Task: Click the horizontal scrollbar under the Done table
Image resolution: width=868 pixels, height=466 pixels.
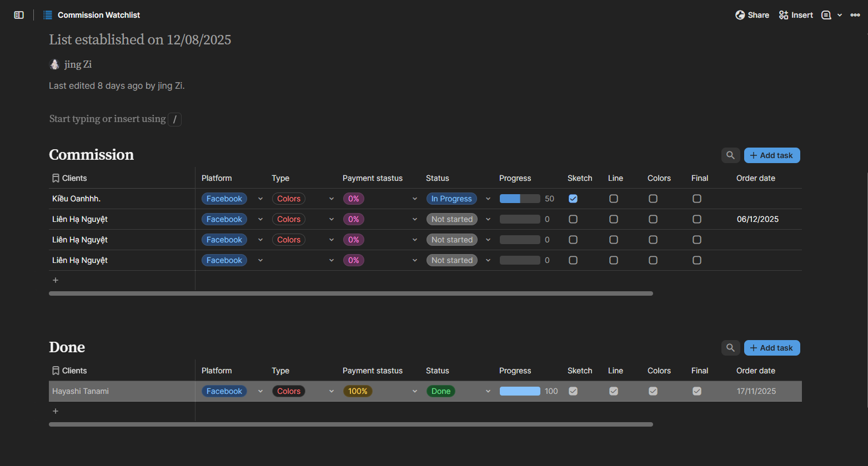Action: click(351, 424)
